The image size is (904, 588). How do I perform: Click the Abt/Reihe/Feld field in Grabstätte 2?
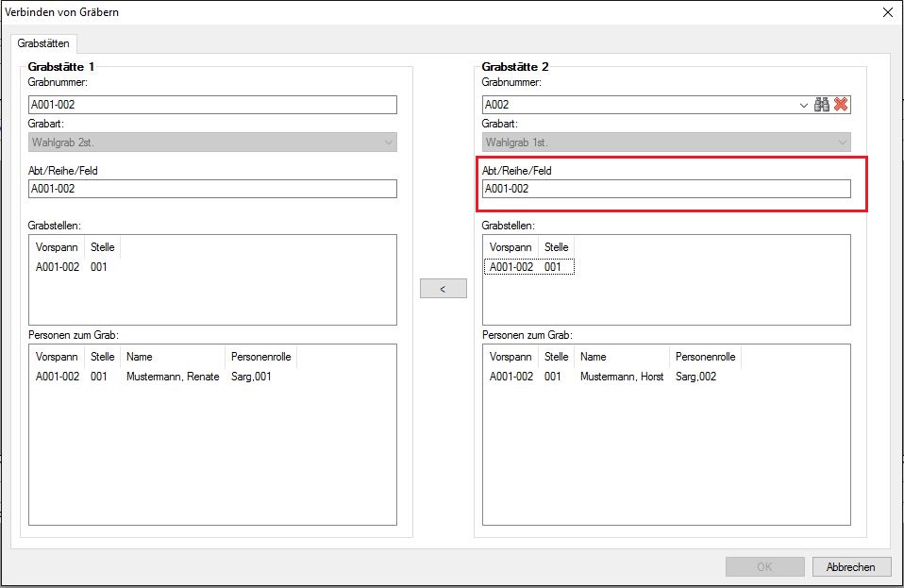tap(666, 189)
